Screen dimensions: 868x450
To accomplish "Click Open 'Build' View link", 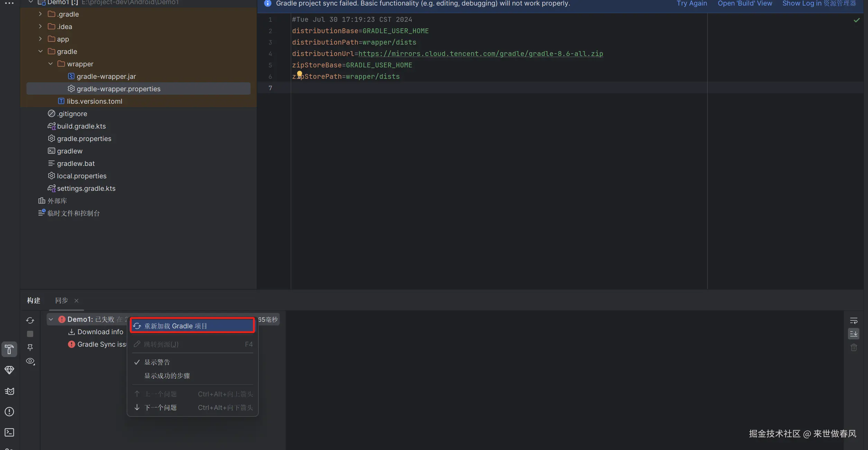I will (744, 3).
